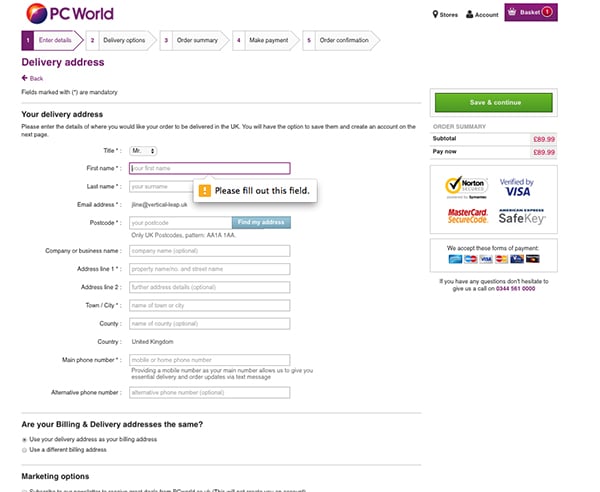Click the last payment card icon
Image resolution: width=600 pixels, height=492 pixels.
point(532,259)
